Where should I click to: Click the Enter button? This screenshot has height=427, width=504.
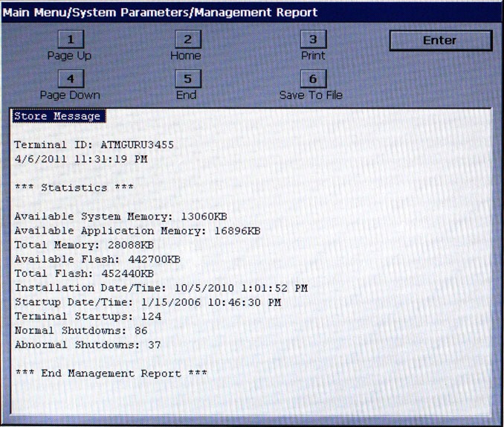[440, 40]
